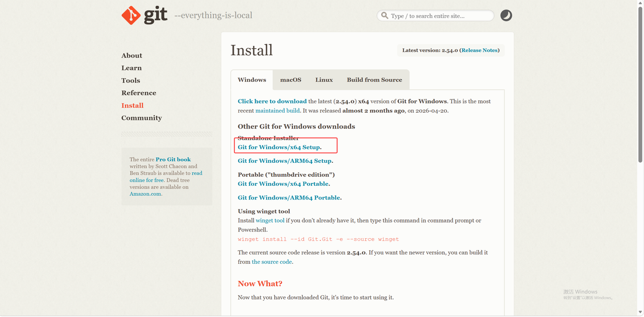Download Git for Windows/ARM64 Setup
Image resolution: width=644 pixels, height=317 pixels.
click(285, 161)
